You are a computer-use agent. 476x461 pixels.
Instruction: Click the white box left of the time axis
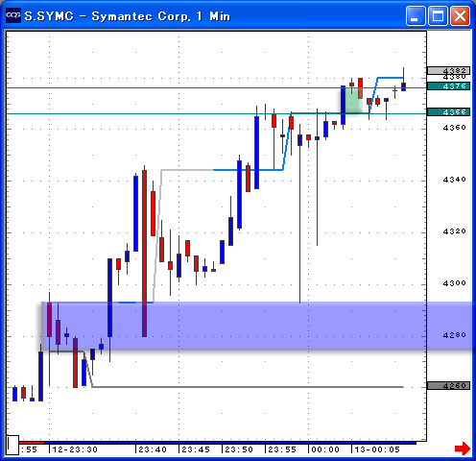coord(12,445)
